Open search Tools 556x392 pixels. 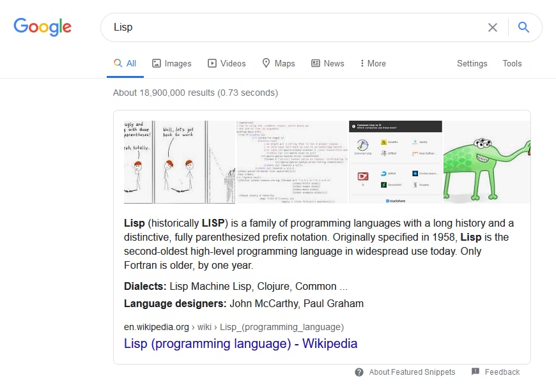[512, 63]
